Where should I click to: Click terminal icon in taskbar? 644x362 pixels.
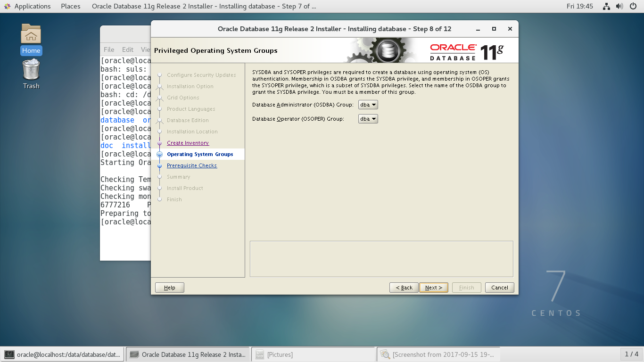pyautogui.click(x=9, y=354)
